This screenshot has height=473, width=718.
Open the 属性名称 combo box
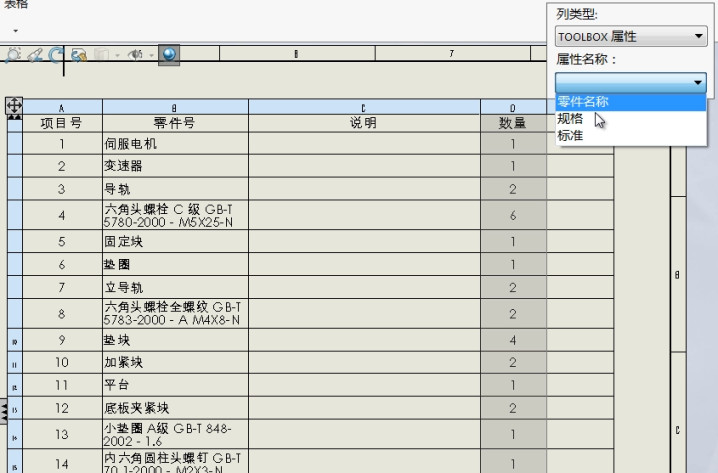631,82
